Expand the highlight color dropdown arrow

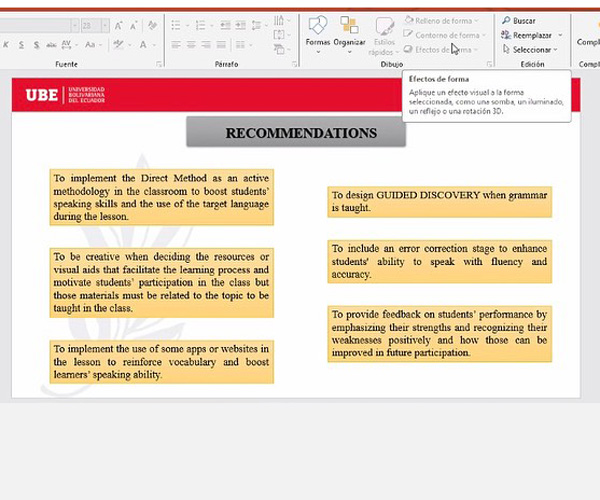coord(130,45)
